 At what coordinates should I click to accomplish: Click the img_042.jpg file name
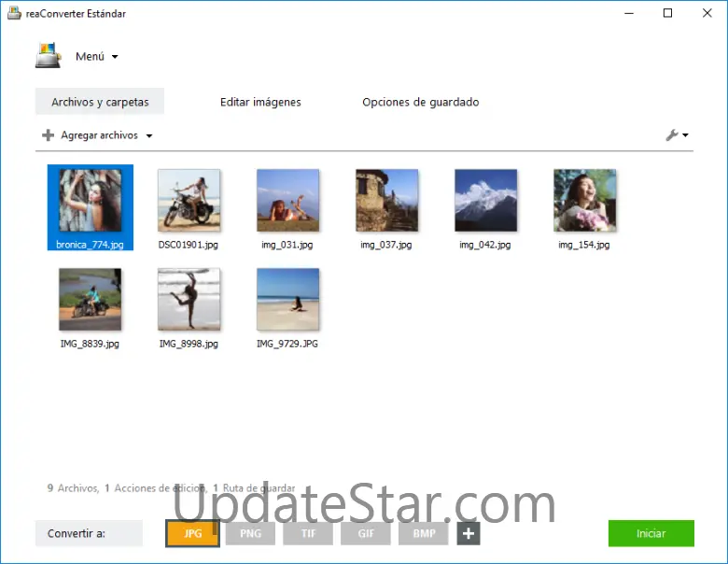[x=484, y=245]
